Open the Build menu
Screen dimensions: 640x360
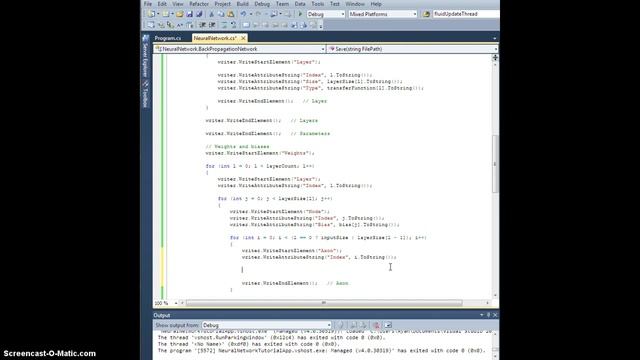pyautogui.click(x=242, y=4)
